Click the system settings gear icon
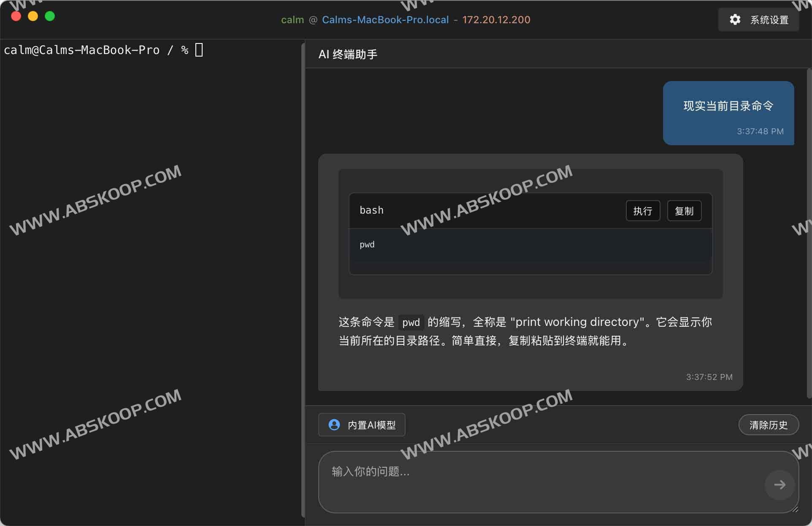The width and height of the screenshot is (812, 526). 735,19
